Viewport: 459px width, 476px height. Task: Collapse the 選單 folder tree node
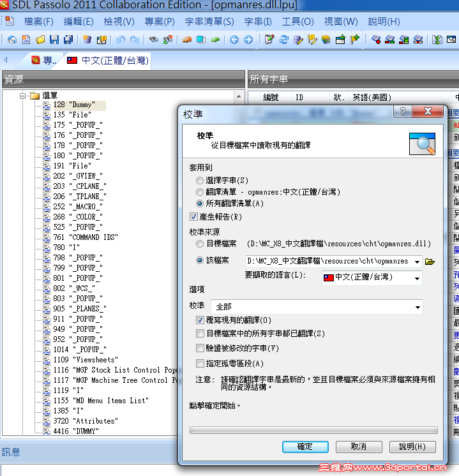pos(22,96)
